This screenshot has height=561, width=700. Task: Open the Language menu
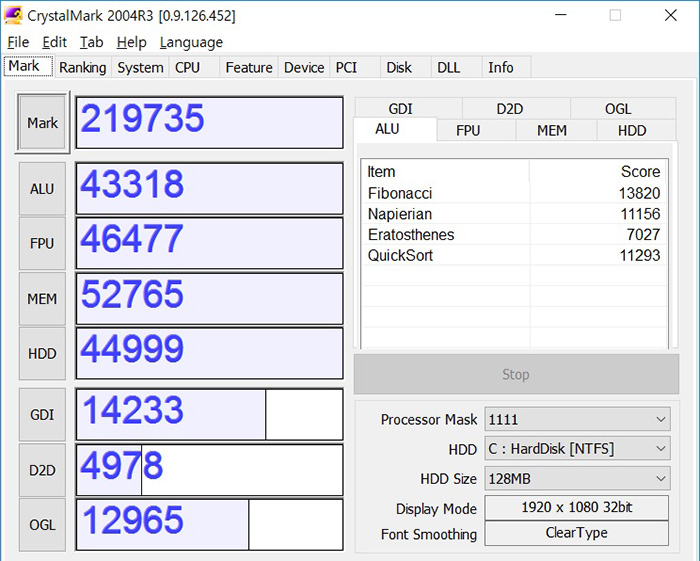click(x=191, y=42)
